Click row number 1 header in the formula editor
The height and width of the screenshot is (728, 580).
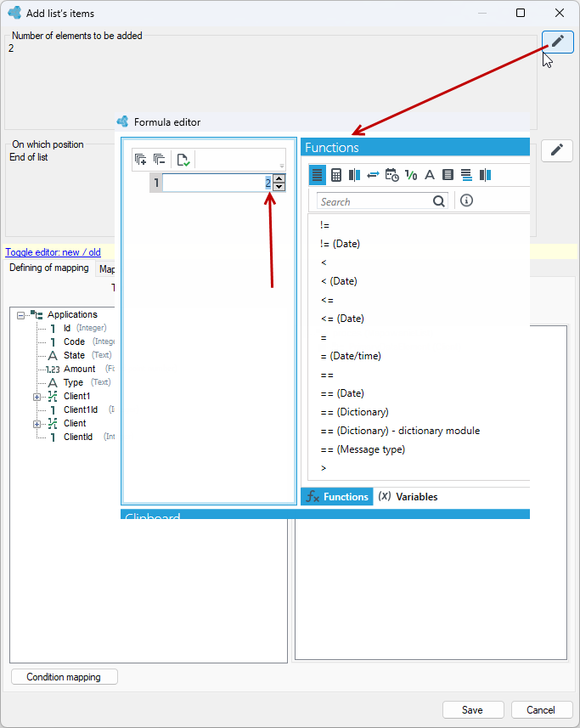point(156,183)
